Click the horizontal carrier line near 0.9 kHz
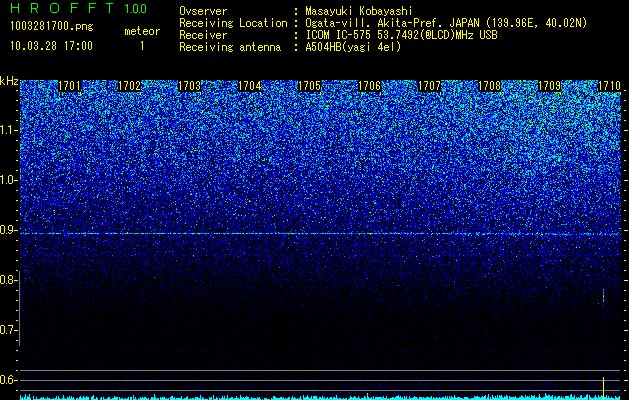Image resolution: width=629 pixels, height=400 pixels. pos(320,234)
